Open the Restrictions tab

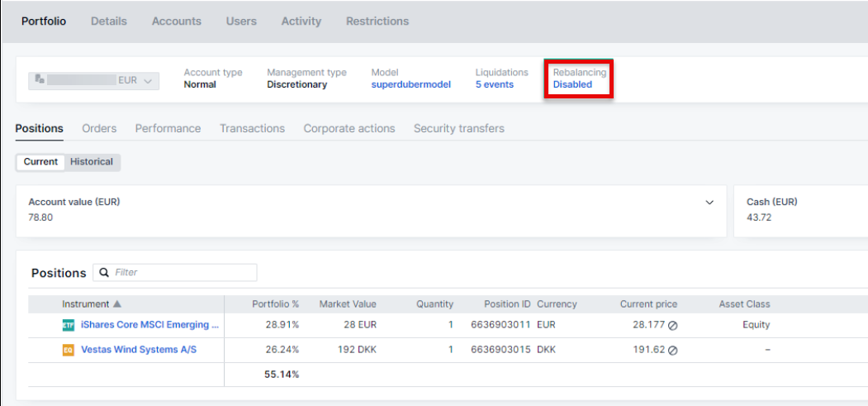pyautogui.click(x=377, y=21)
